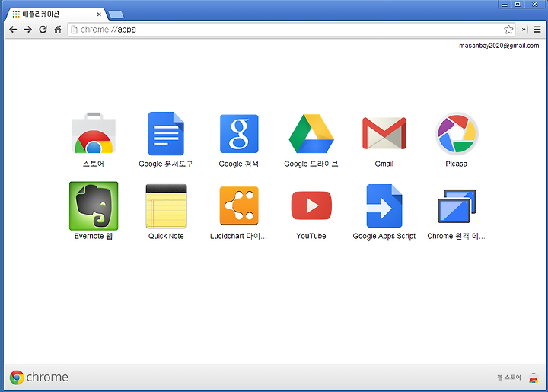The image size is (548, 392).
Task: Launch the Google 문서도구 app
Action: click(166, 133)
